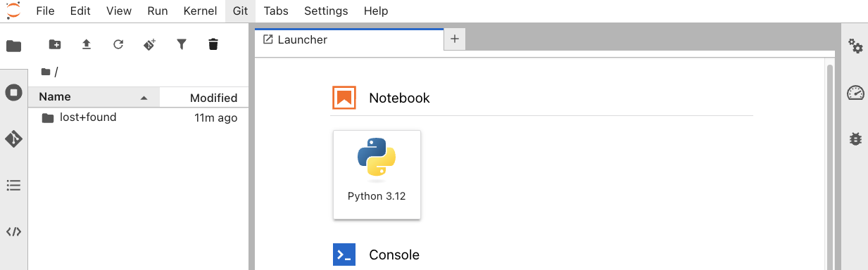Click the Notebook section heading
Image resolution: width=868 pixels, height=270 pixels.
(399, 98)
